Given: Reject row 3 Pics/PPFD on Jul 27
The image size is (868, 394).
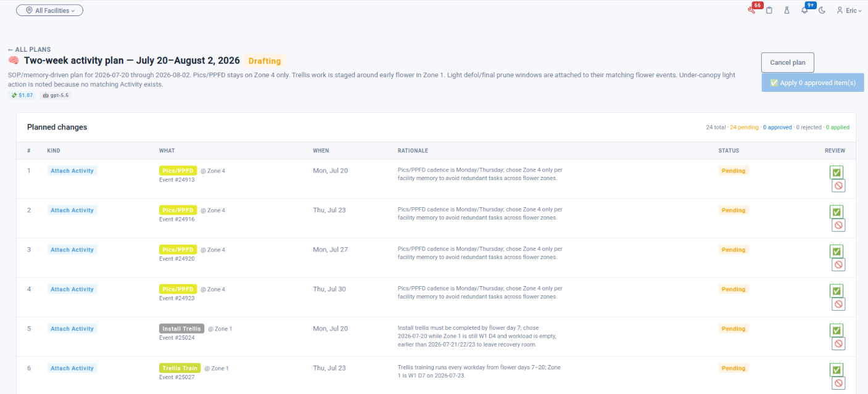Looking at the screenshot, I should coord(838,265).
